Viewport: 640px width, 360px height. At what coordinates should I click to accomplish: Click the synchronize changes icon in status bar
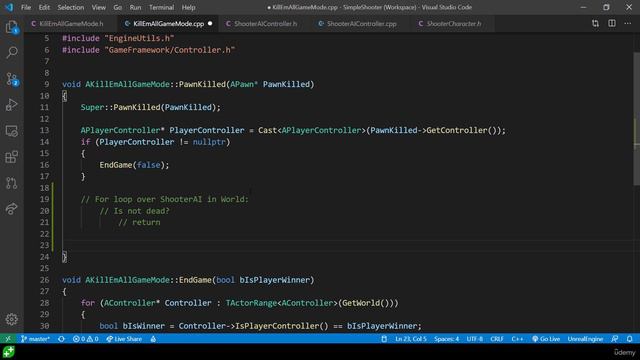coord(61,339)
